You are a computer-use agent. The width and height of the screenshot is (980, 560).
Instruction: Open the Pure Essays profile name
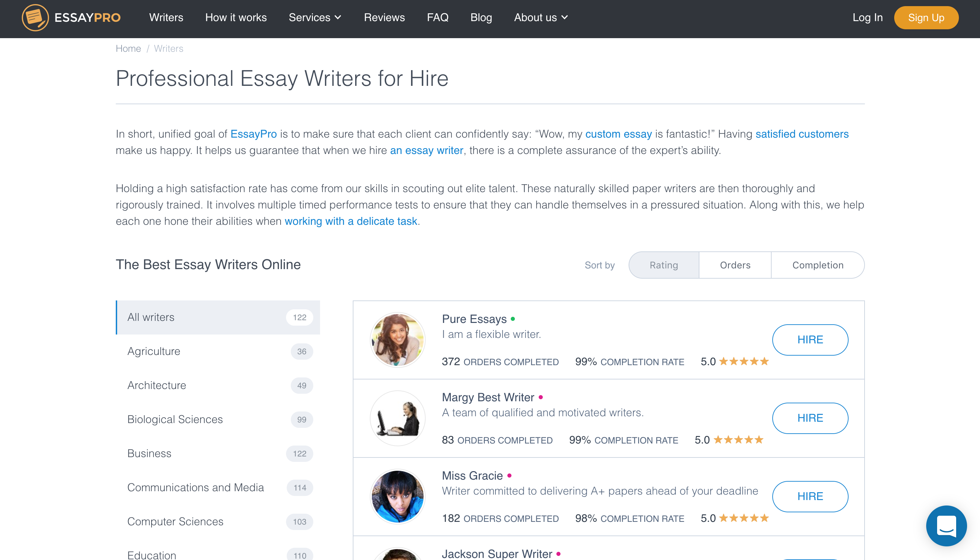[474, 319]
